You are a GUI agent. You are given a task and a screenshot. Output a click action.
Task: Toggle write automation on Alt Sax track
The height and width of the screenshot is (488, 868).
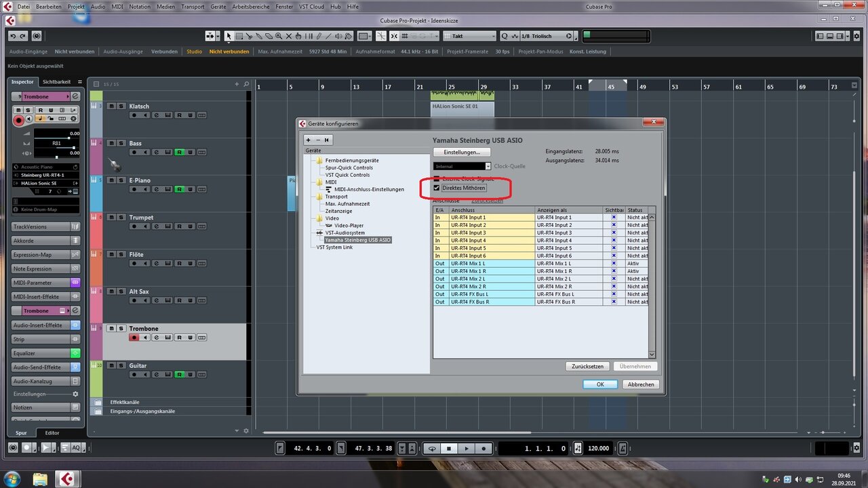(190, 300)
